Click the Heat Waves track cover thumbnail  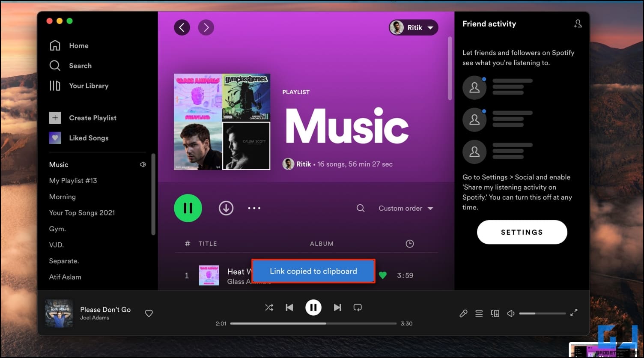pos(209,275)
